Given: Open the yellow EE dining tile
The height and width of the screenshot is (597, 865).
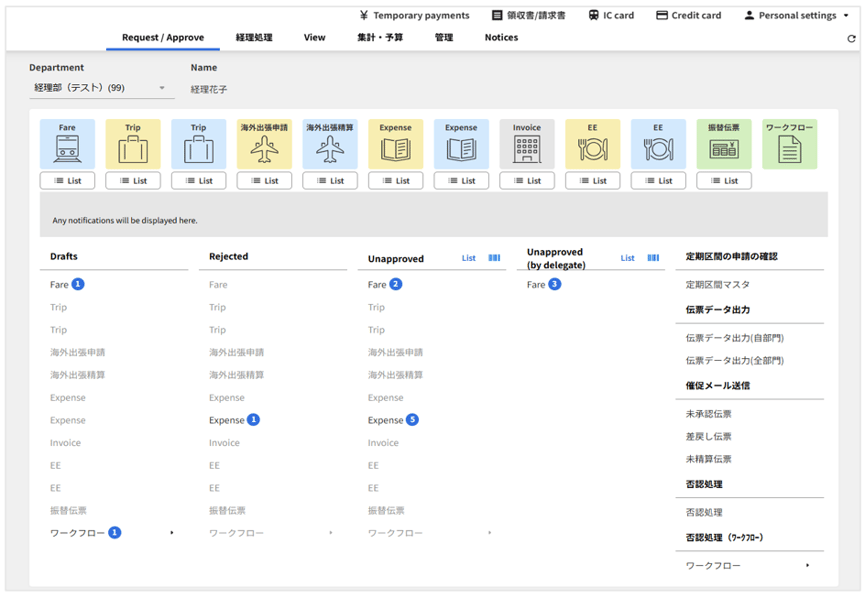Looking at the screenshot, I should (x=592, y=144).
